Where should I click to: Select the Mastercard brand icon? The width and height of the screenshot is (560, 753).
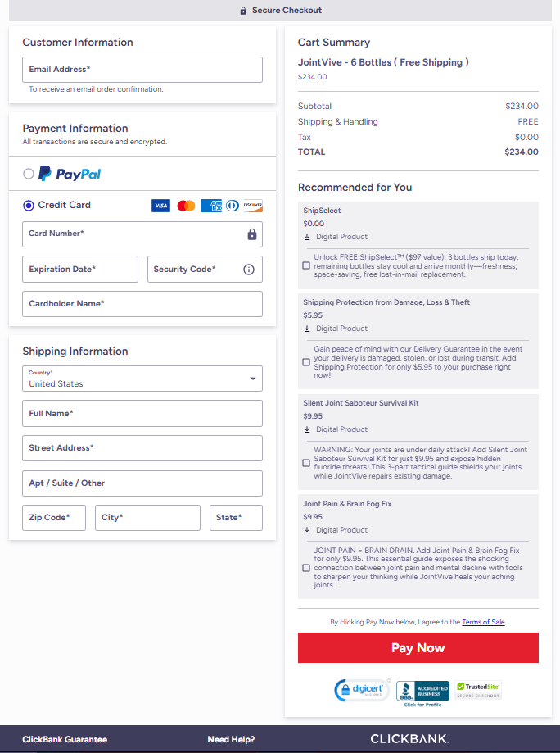(185, 206)
